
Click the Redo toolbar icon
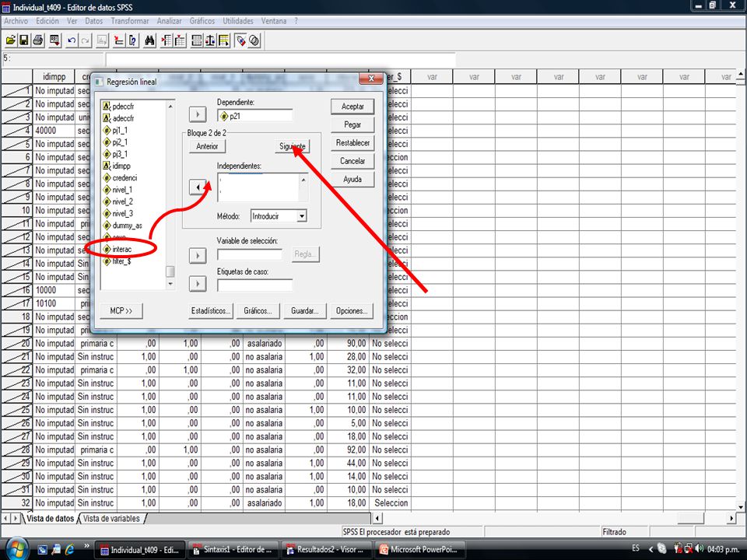pyautogui.click(x=86, y=41)
